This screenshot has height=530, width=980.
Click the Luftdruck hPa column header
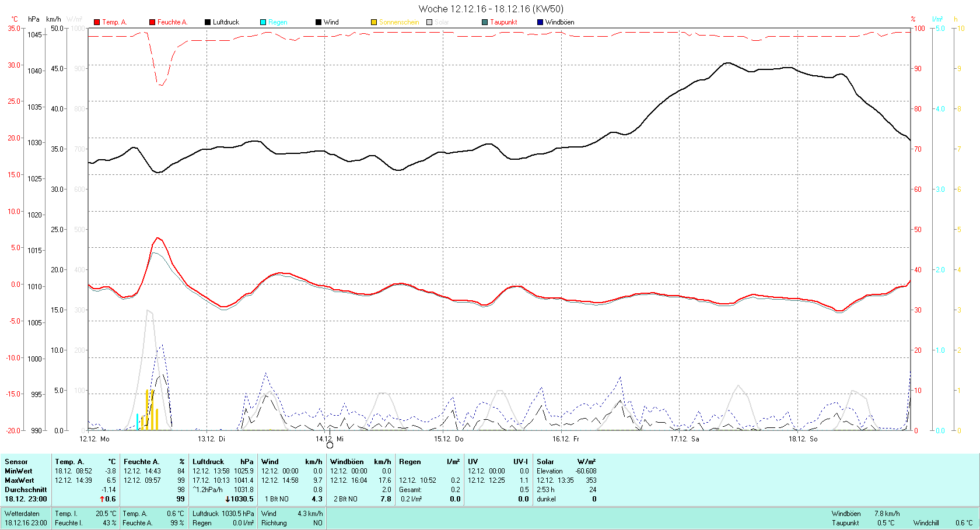(x=223, y=462)
